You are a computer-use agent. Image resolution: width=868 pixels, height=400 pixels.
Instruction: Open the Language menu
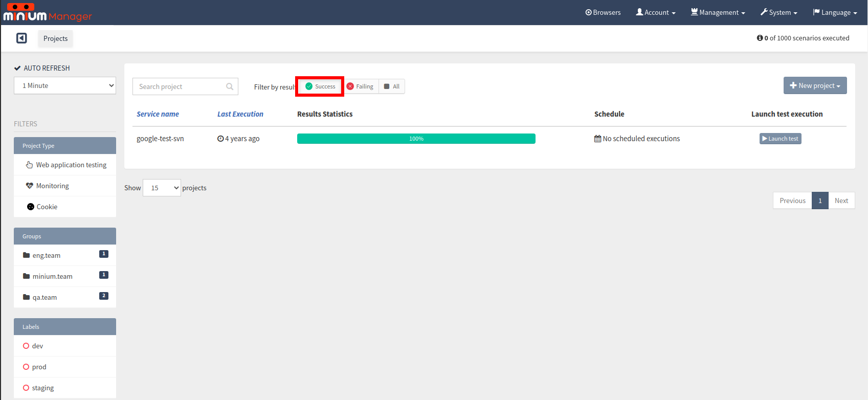pos(835,12)
